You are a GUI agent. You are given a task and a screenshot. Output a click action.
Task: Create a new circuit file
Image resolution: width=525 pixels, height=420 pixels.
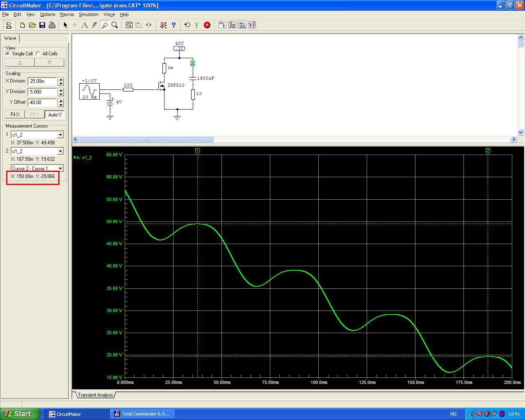point(23,25)
